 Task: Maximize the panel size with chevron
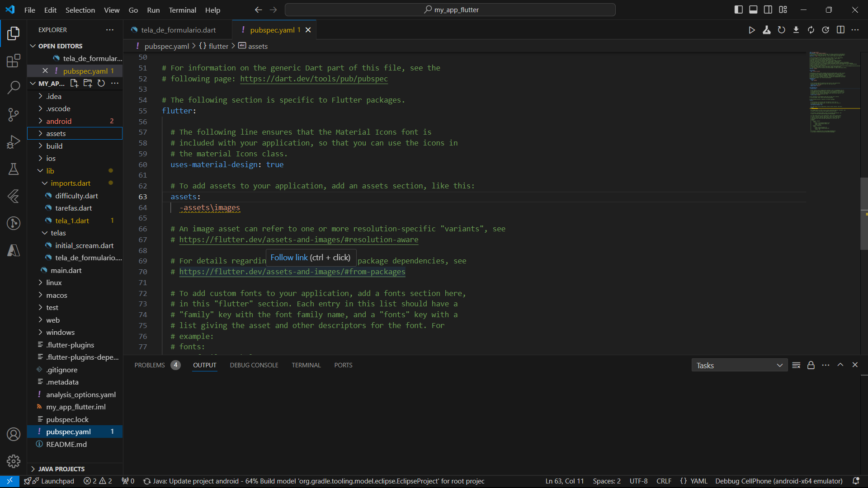coord(840,365)
